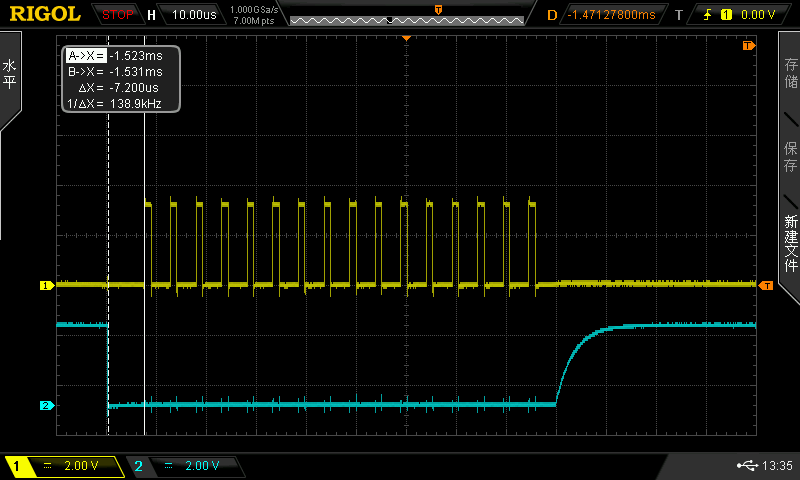Click the orange trigger position marker above grid

pos(406,38)
